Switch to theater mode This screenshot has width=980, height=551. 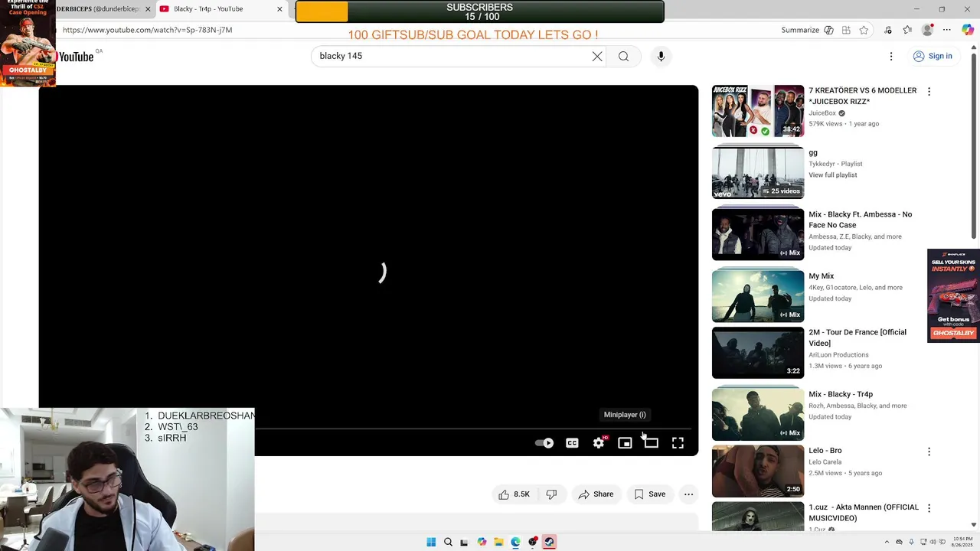click(x=651, y=443)
